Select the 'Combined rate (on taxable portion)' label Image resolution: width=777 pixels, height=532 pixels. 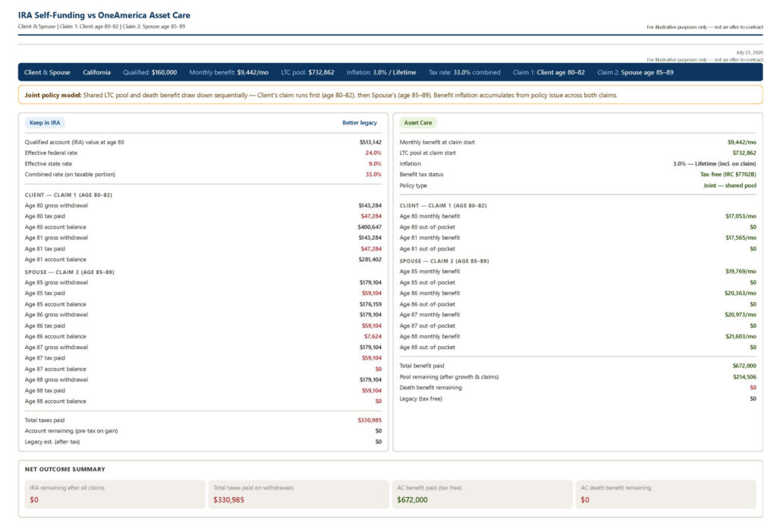tap(70, 175)
